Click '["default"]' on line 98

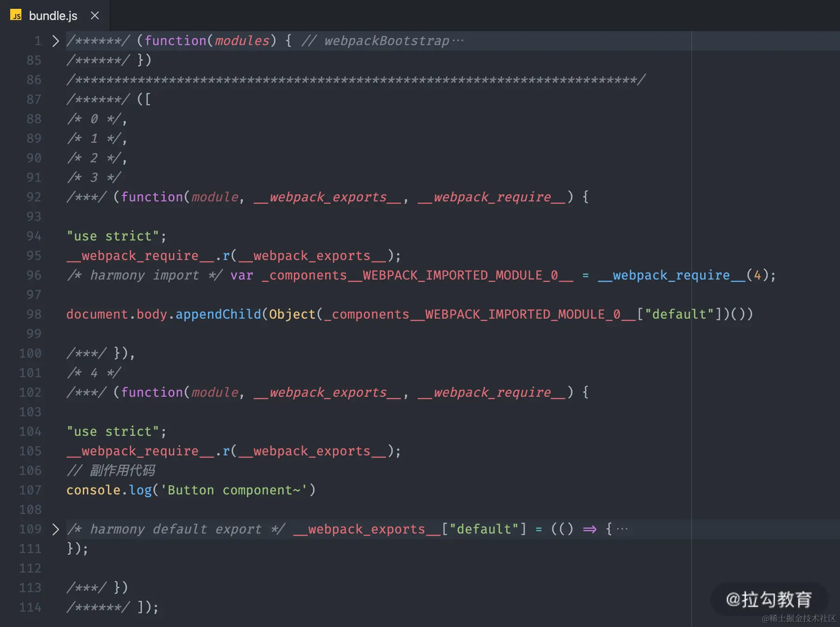click(679, 314)
